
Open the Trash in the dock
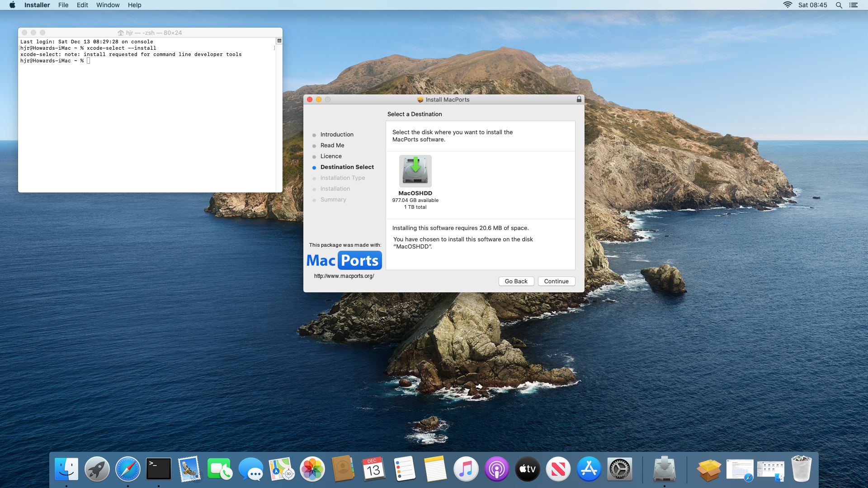point(801,469)
